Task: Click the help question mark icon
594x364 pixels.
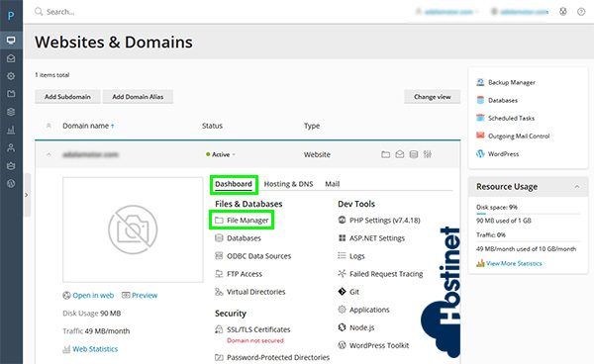Action: point(581,12)
